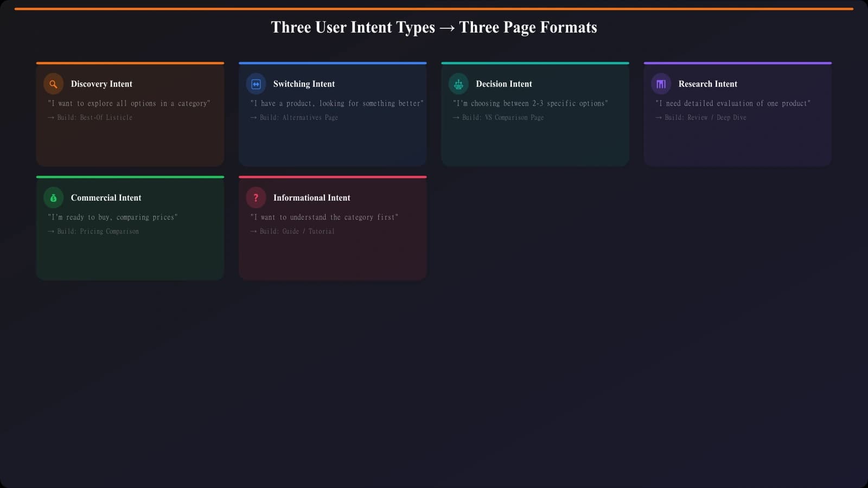This screenshot has width=868, height=488.
Task: Click the Commercial Intent quote text
Action: click(x=112, y=217)
